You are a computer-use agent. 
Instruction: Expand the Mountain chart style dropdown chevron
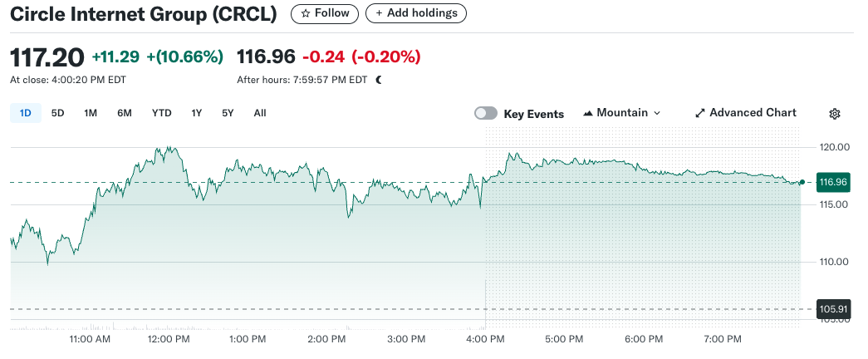(657, 113)
